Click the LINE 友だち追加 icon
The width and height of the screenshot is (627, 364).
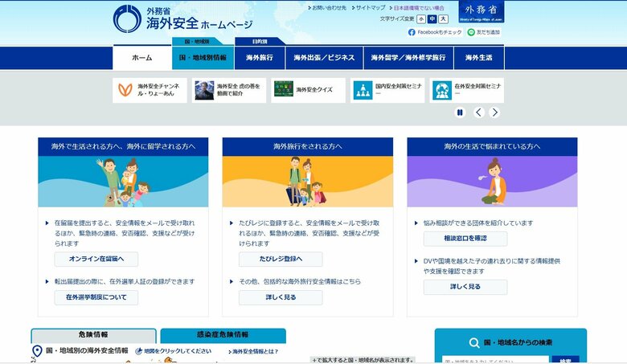(471, 32)
